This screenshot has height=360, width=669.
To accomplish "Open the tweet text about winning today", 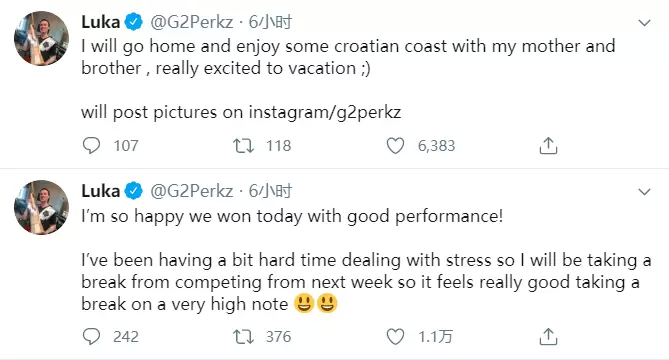I will [x=292, y=216].
